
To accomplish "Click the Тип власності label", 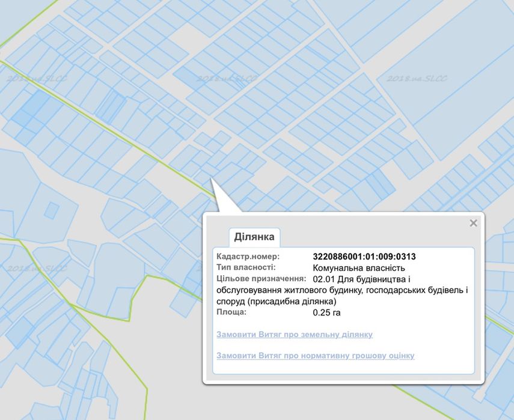I will point(246,267).
